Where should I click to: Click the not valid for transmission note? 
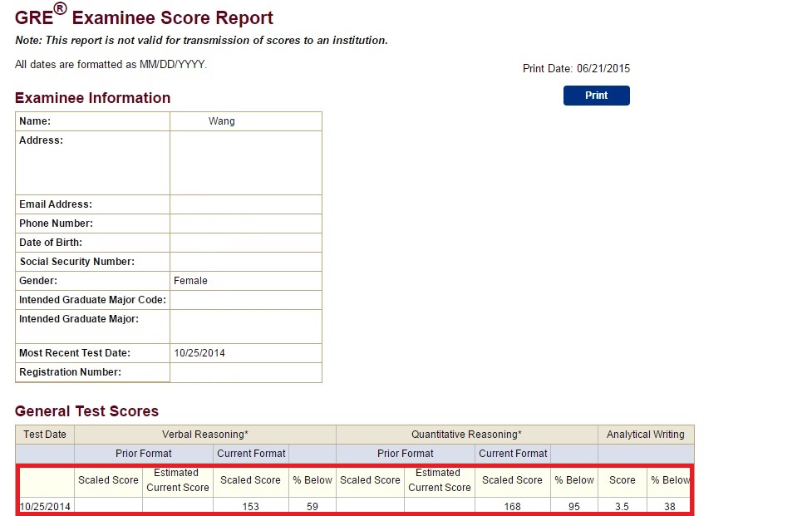(x=201, y=41)
